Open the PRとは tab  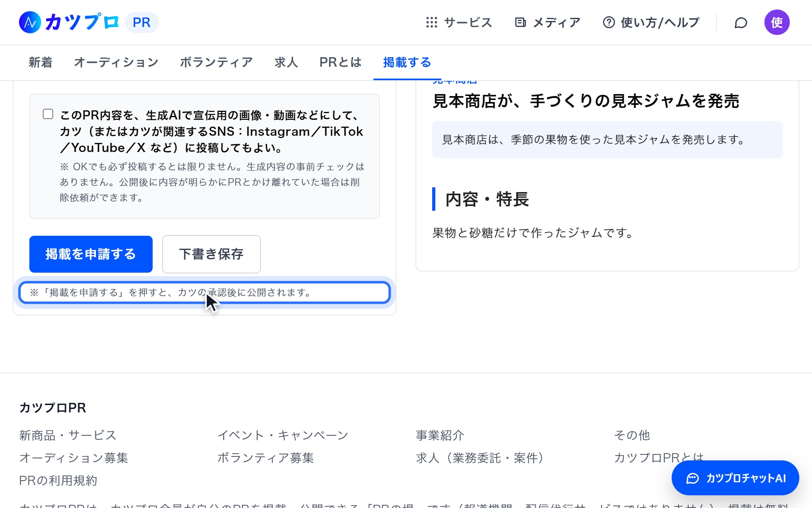341,62
